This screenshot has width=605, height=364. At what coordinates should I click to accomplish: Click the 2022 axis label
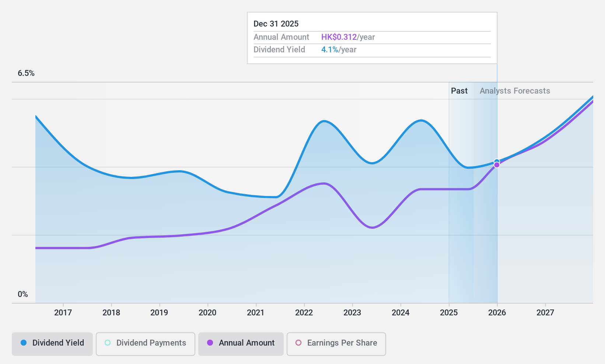[x=304, y=313]
